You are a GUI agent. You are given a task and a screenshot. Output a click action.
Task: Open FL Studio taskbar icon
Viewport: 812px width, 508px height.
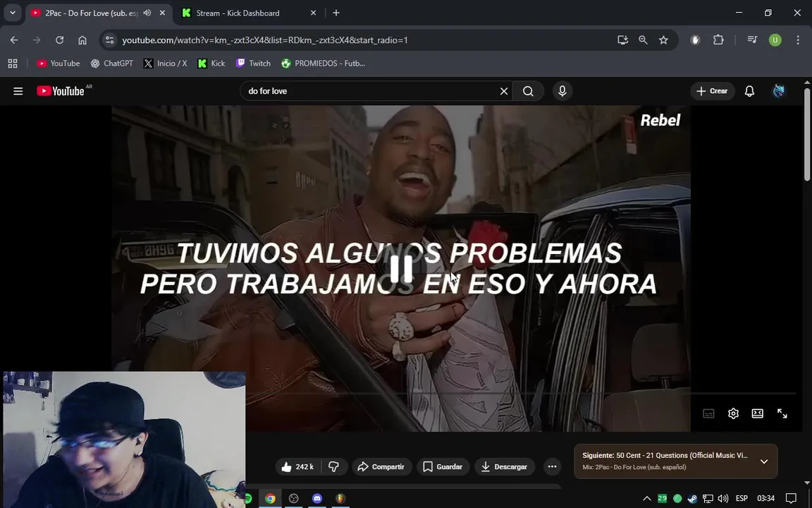[340, 499]
